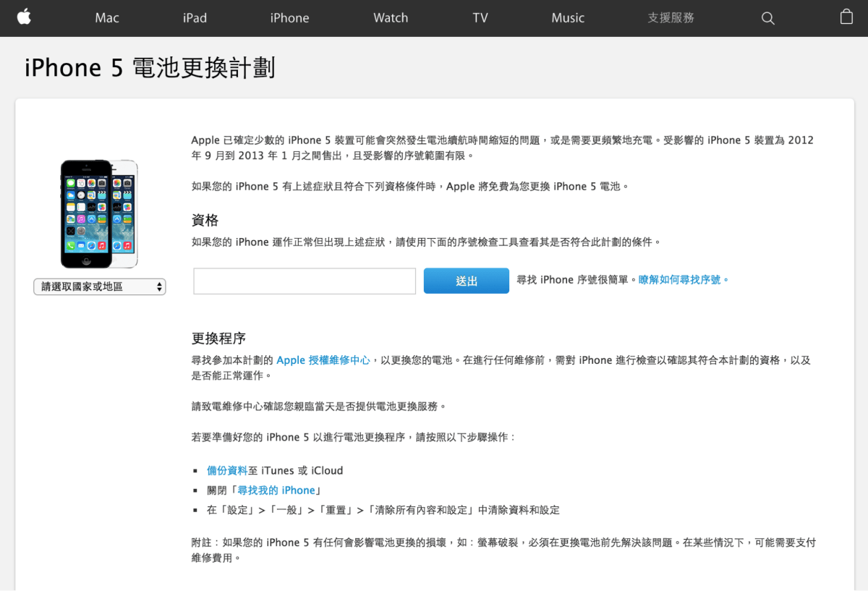Screen dimensions: 868x591
Task: Click the 尋找 iPhone 序號很簡單 text
Action: (577, 280)
